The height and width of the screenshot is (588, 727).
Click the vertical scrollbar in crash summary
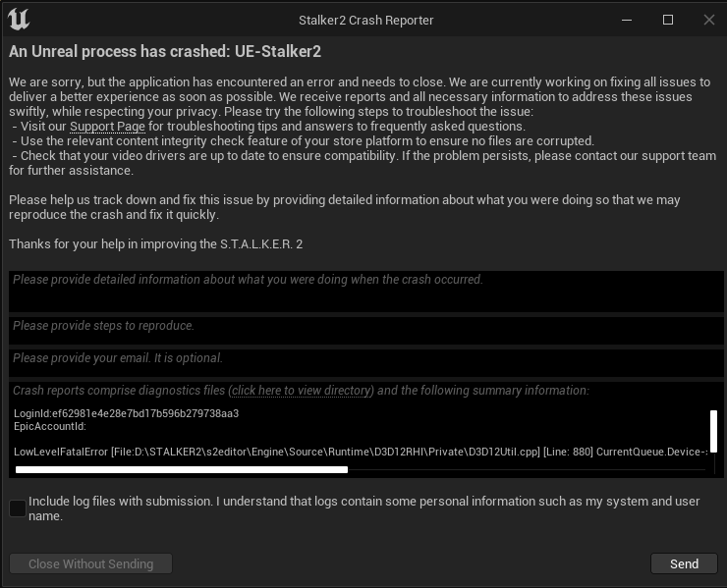[713, 430]
